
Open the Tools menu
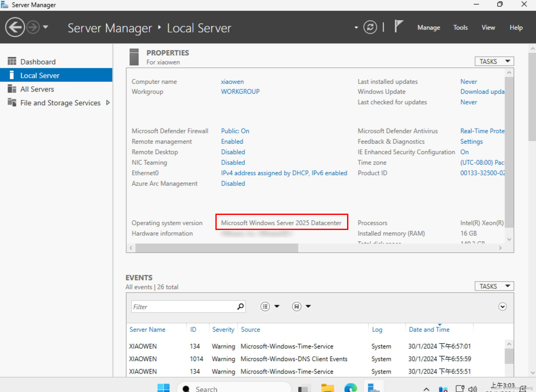460,27
